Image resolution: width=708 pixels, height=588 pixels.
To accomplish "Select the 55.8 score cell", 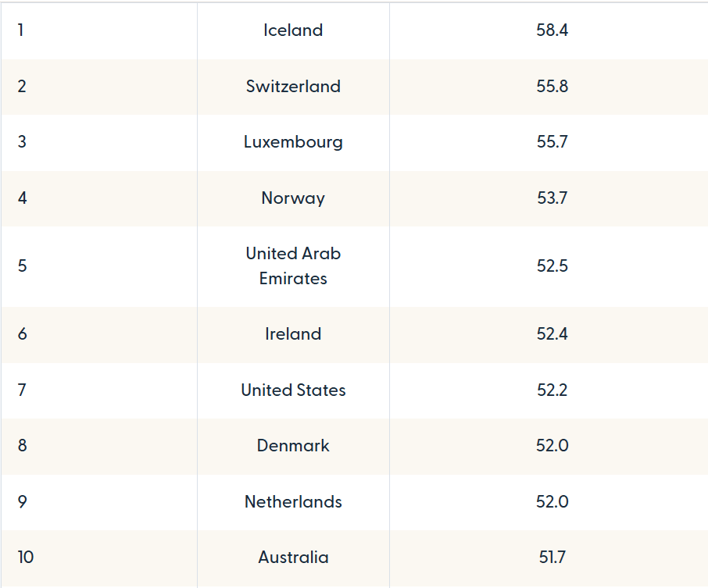I will point(552,86).
